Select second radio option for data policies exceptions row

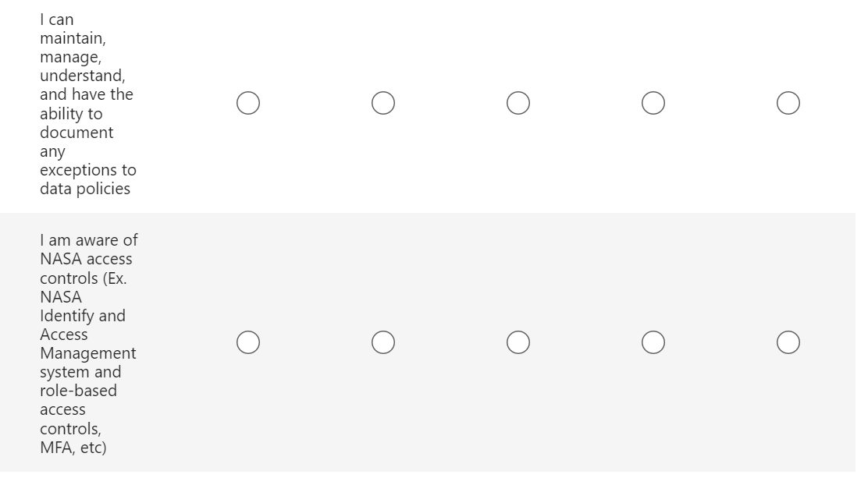(x=383, y=103)
